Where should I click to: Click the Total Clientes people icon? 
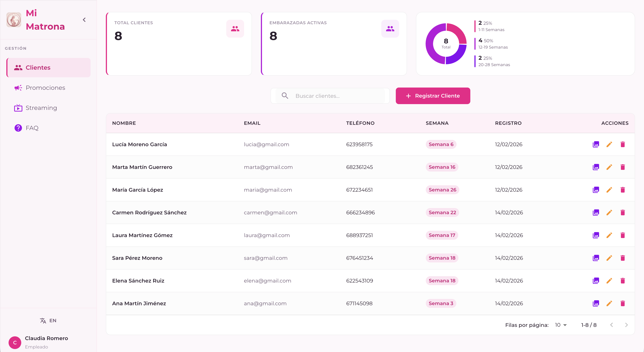coord(235,29)
